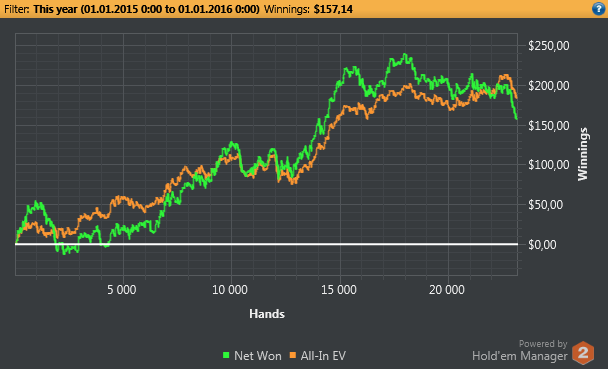Toggle the All-In EV orange legend swatch
The height and width of the screenshot is (369, 608).
click(293, 355)
